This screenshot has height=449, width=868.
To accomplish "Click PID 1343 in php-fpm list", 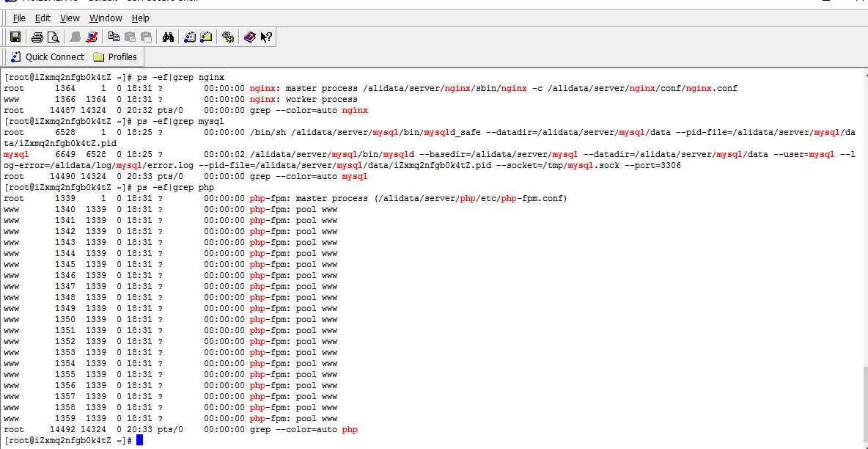I will (x=65, y=242).
